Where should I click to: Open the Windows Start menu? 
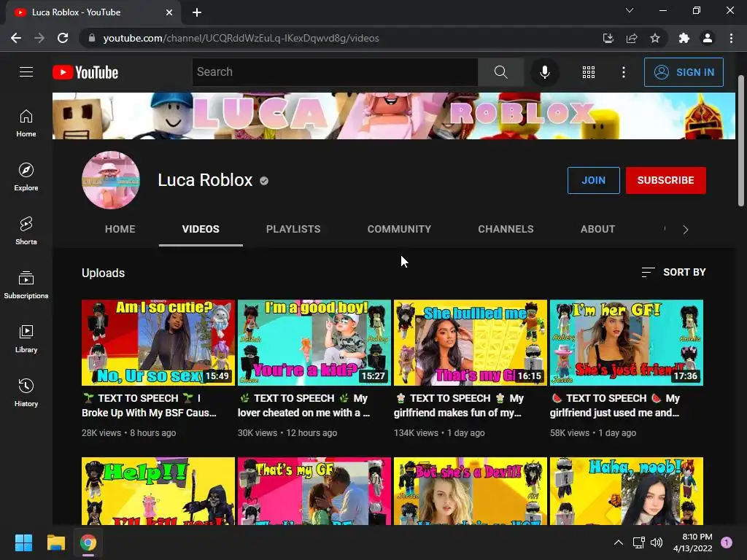[23, 542]
